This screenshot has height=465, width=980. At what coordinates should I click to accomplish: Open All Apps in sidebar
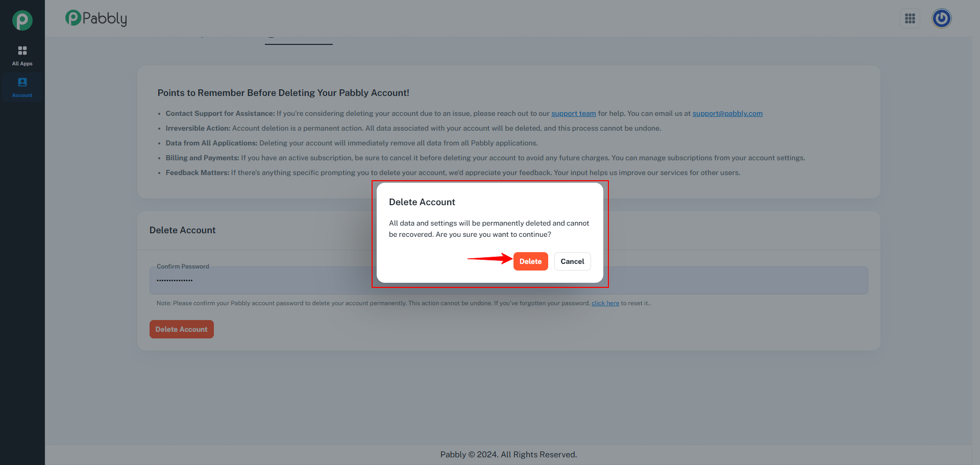tap(22, 56)
